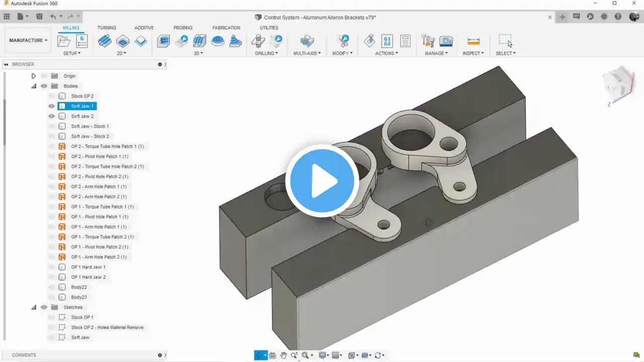
Task: Open the Tool Library icon
Action: pyautogui.click(x=428, y=41)
